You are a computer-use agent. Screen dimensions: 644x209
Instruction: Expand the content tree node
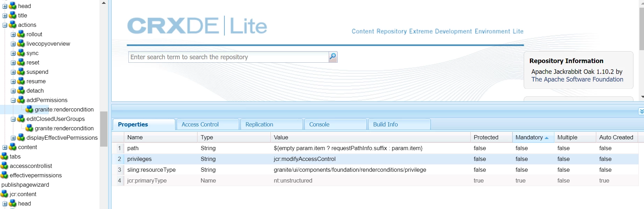tap(5, 147)
